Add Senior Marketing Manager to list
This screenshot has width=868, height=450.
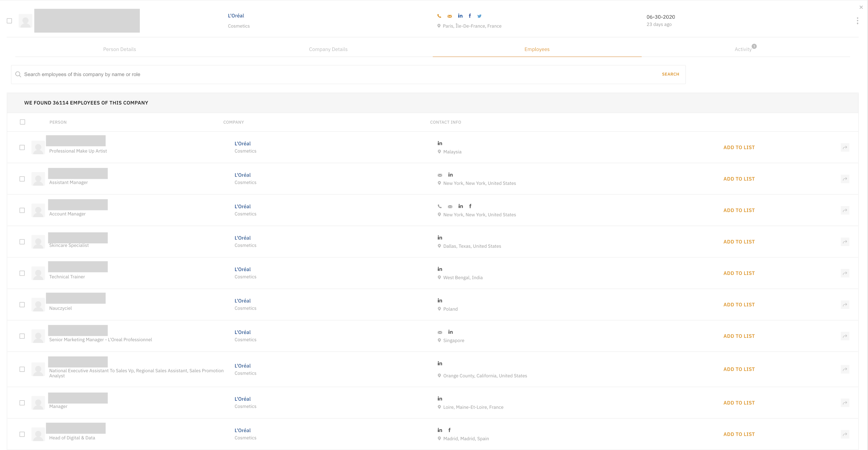pos(739,336)
